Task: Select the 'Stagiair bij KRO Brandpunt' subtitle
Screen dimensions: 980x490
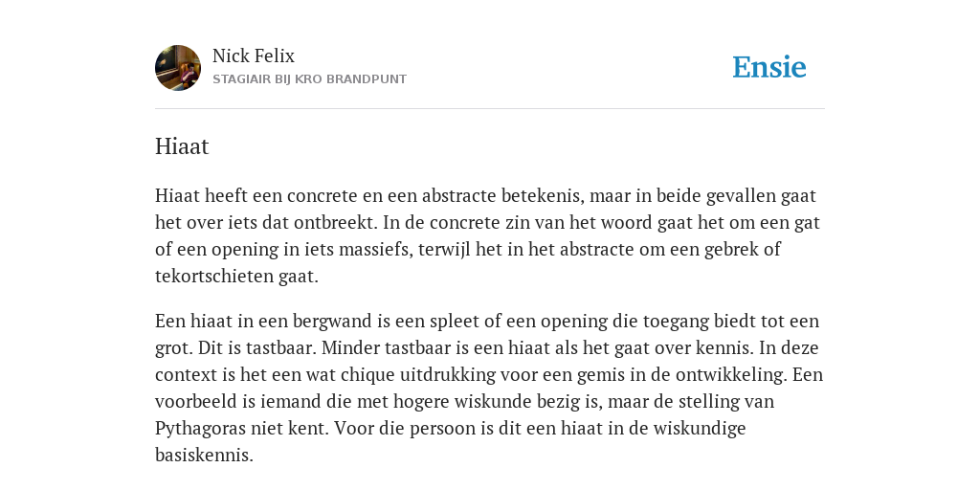Action: (x=309, y=79)
